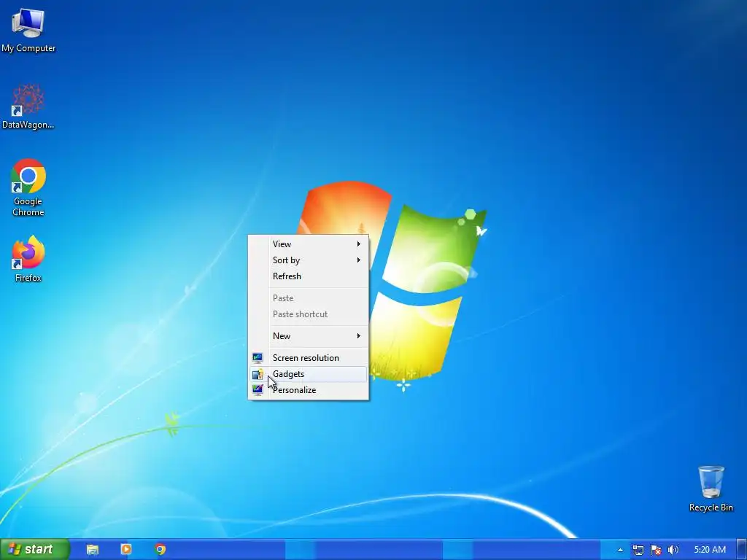This screenshot has width=747, height=560.
Task: Choose Screen resolution in the context menu
Action: (309, 357)
